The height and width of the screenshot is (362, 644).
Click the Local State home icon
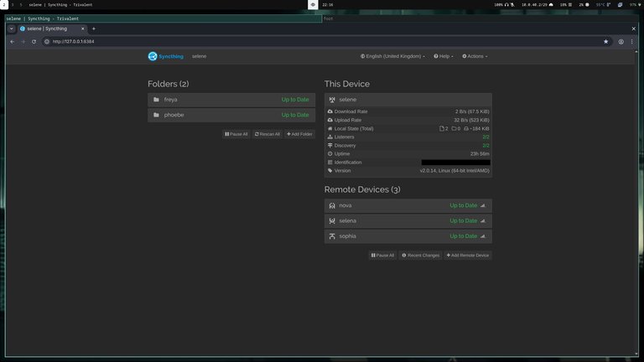click(x=330, y=128)
